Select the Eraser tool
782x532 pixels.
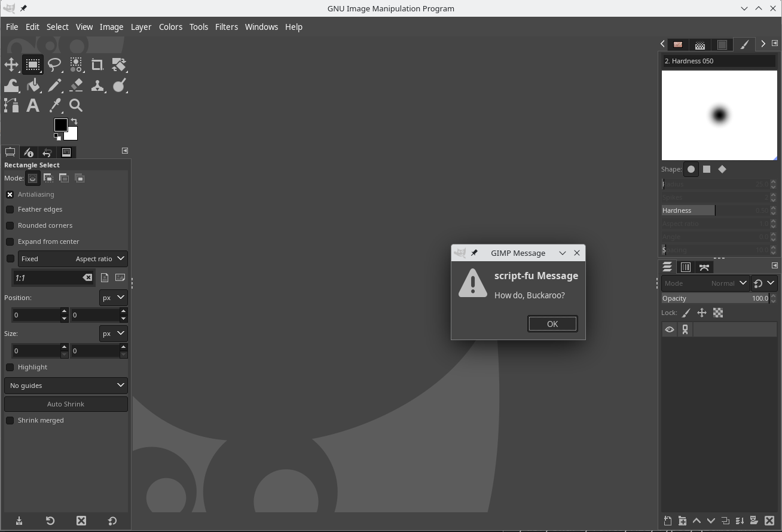point(76,85)
